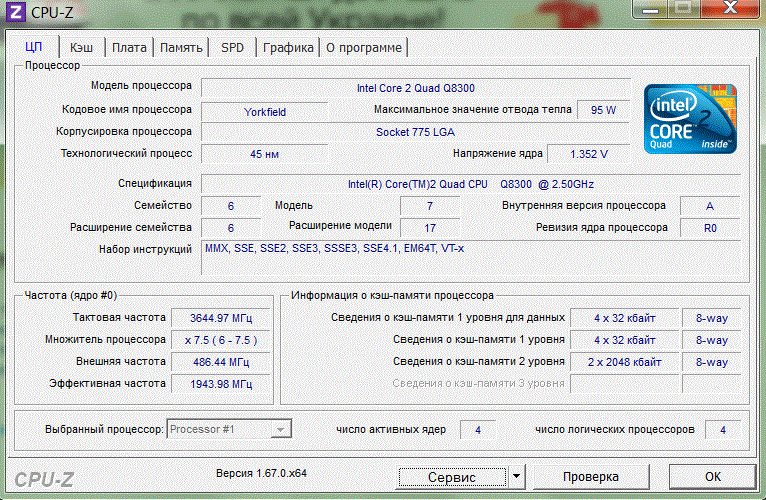Image resolution: width=766 pixels, height=500 pixels.
Task: Select the Память tab
Action: pos(181,47)
